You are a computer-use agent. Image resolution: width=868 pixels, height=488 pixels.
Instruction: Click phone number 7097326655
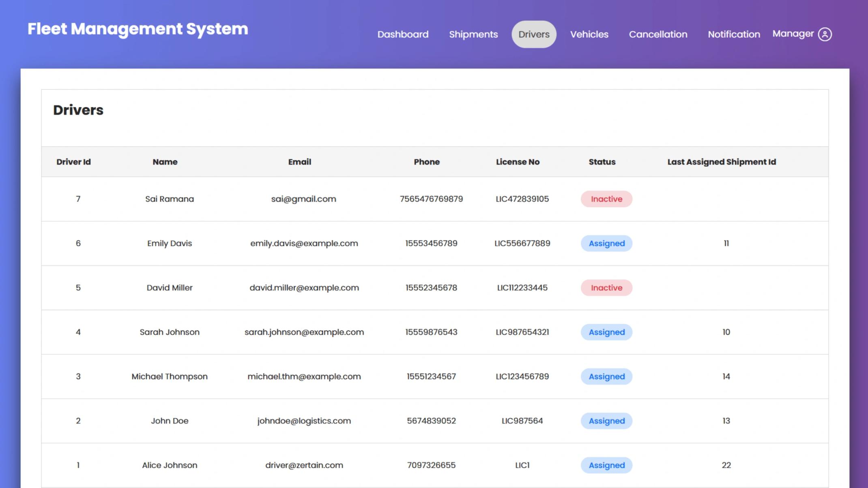pyautogui.click(x=431, y=465)
